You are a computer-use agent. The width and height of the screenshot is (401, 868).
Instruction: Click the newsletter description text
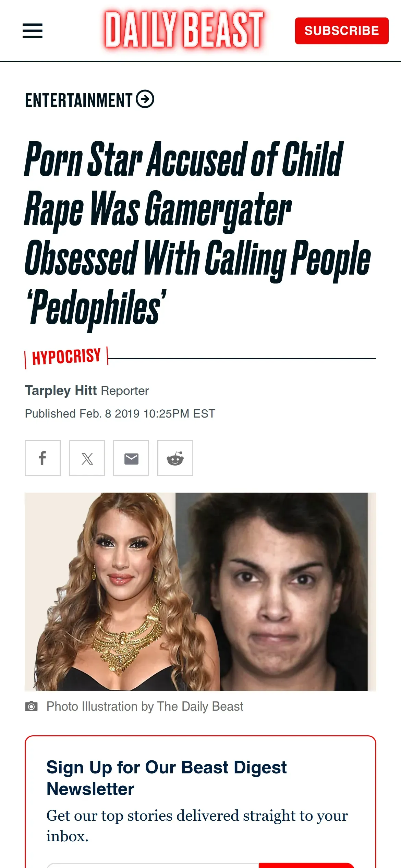197,826
